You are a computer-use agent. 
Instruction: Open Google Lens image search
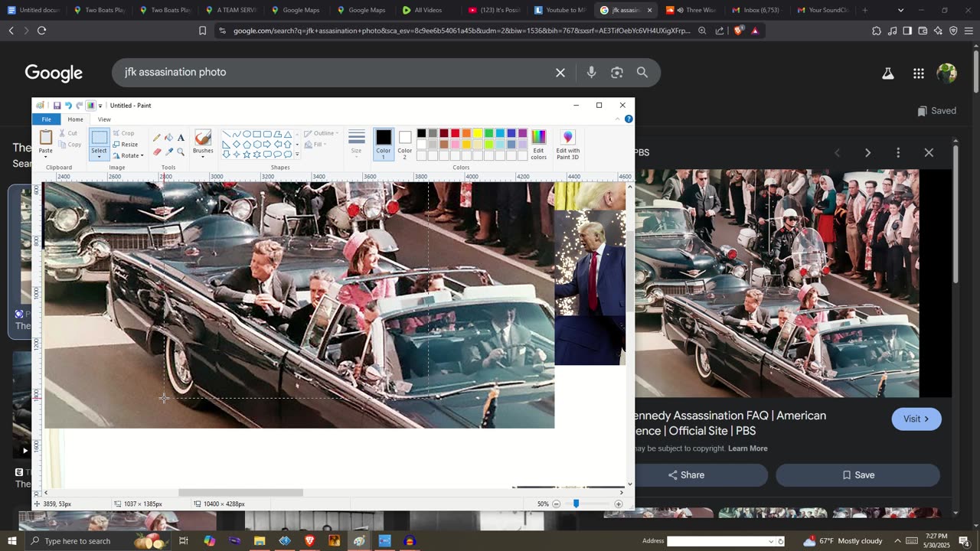(x=617, y=73)
